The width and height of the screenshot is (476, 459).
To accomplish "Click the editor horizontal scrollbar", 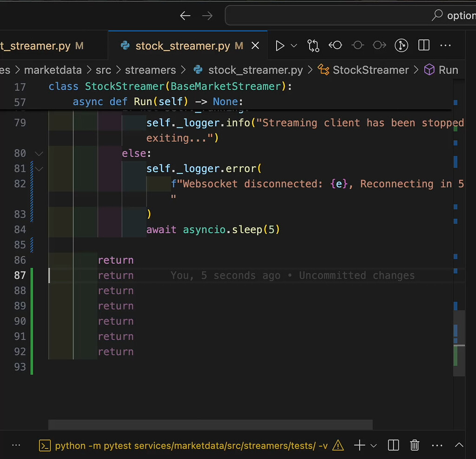I will point(210,425).
